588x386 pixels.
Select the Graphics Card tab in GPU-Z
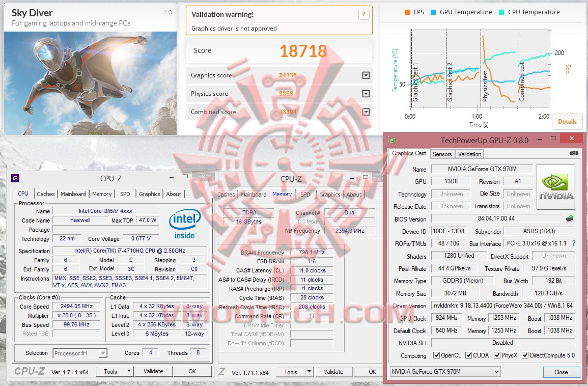(x=409, y=153)
